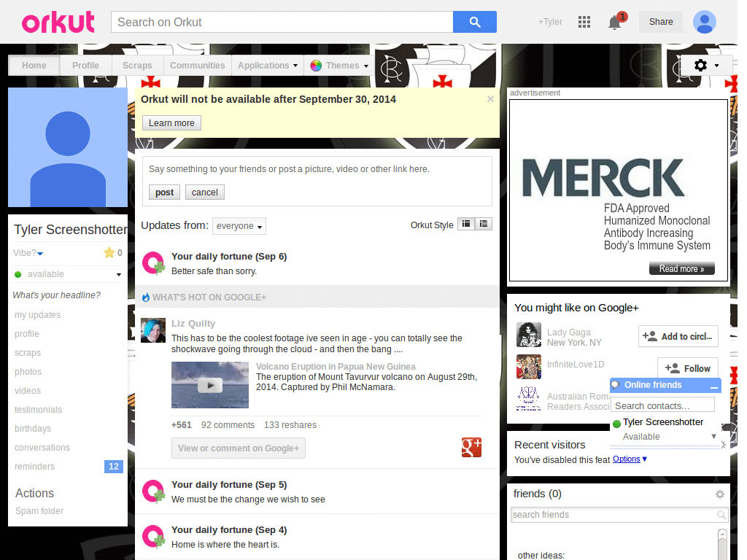The image size is (747, 560).
Task: Expand the Applications menu
Action: 268,66
